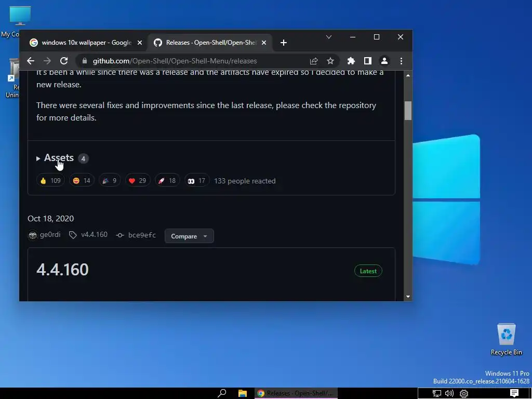Click scrollbar down arrow in Chrome

click(x=408, y=297)
